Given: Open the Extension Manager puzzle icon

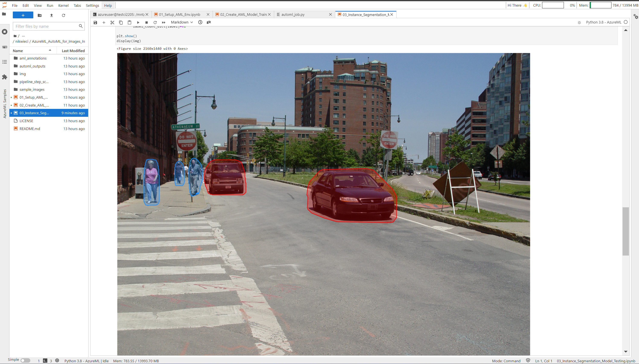Looking at the screenshot, I should (x=4, y=77).
